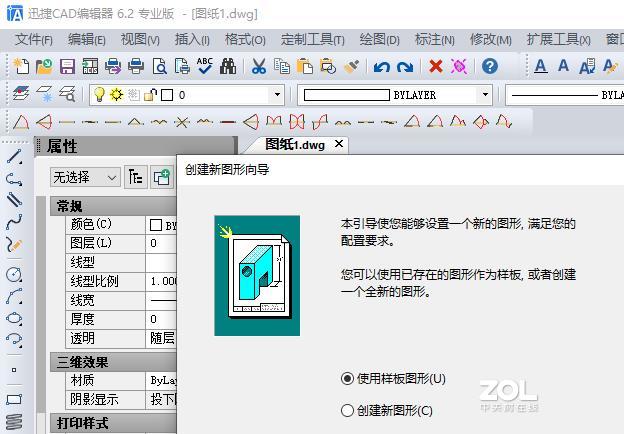Screen dimensions: 624x434
Task: Open linetype BYLA dropdown
Action: click(564, 95)
